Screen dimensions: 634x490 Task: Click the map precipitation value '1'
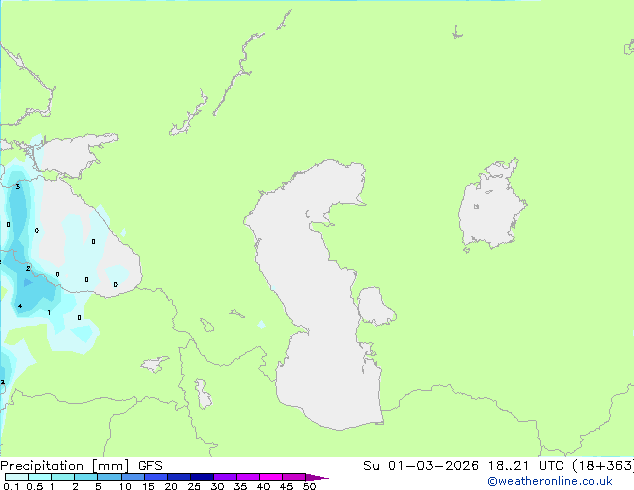(49, 312)
